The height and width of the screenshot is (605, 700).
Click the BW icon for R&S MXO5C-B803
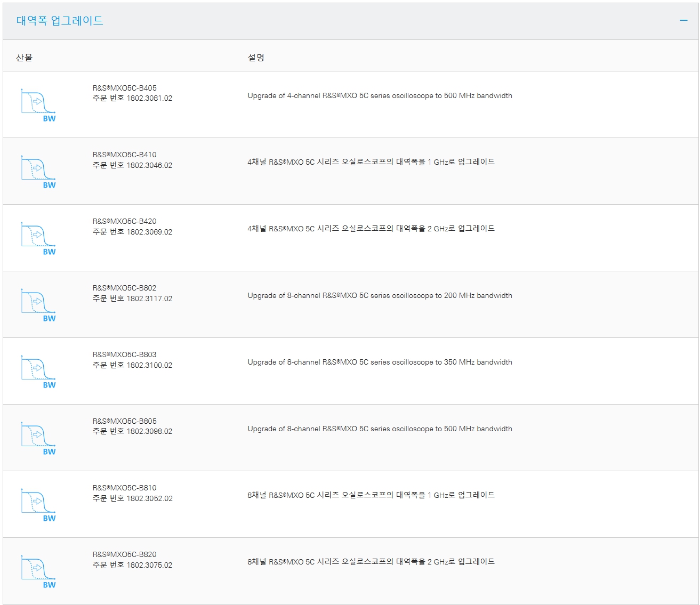(x=38, y=372)
